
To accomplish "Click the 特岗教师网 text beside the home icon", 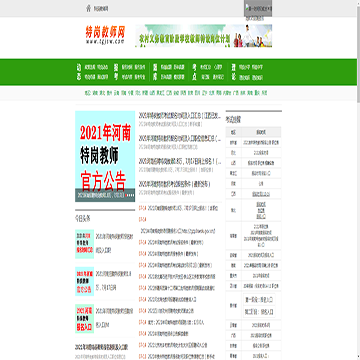I will [101, 9].
